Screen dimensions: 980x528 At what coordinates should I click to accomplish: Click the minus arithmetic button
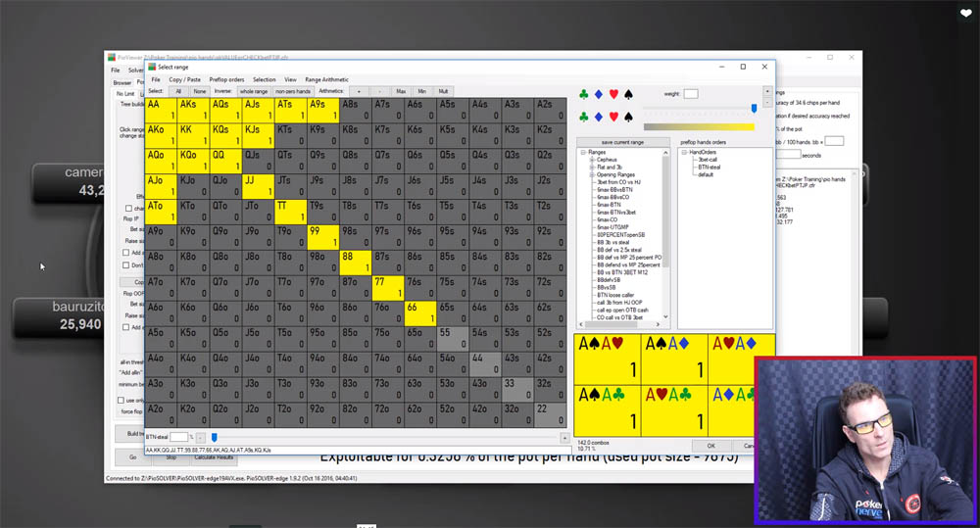(380, 91)
